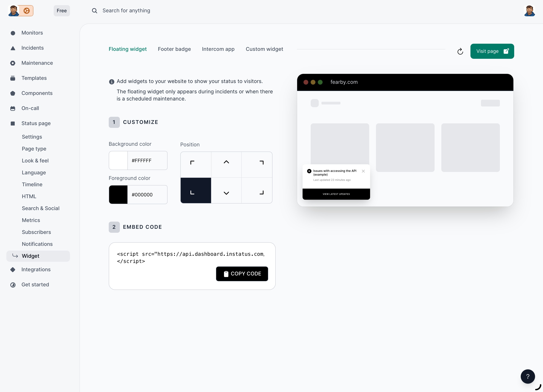This screenshot has width=543, height=392.
Task: Set widget position to top center
Action: (x=226, y=165)
